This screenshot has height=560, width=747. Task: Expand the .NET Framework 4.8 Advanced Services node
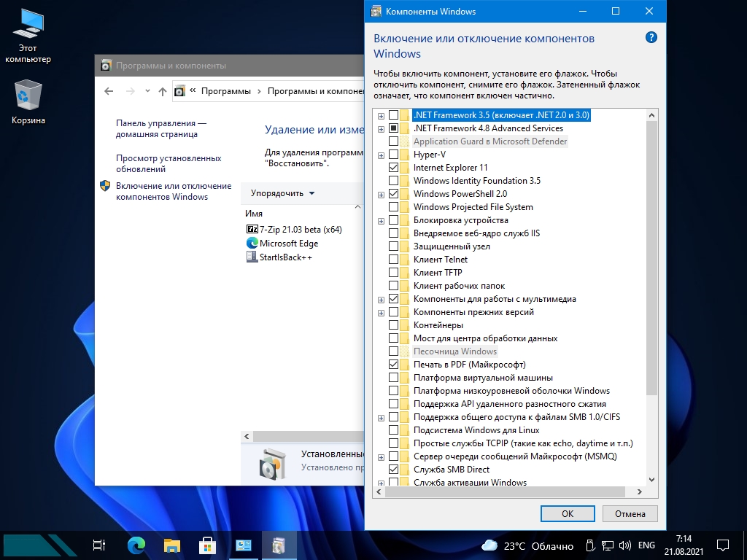381,128
